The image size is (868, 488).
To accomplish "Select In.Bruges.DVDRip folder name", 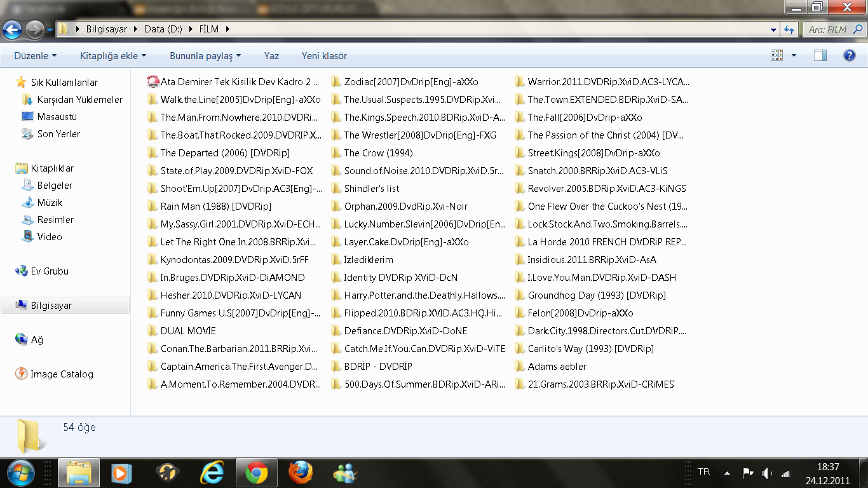I will [233, 278].
